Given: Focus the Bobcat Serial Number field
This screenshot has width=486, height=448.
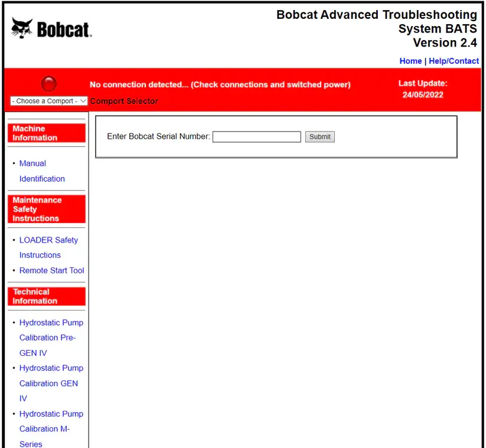Looking at the screenshot, I should pos(256,137).
